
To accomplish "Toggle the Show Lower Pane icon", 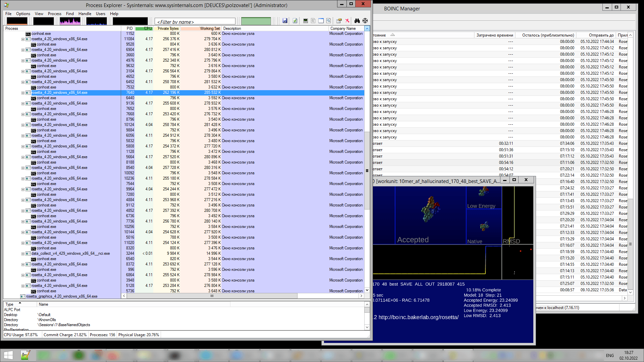I will [x=321, y=21].
